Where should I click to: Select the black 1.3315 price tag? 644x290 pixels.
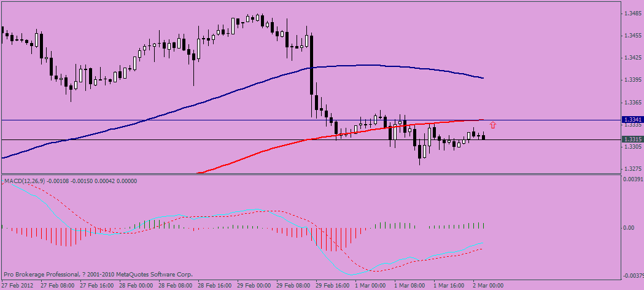(x=632, y=139)
